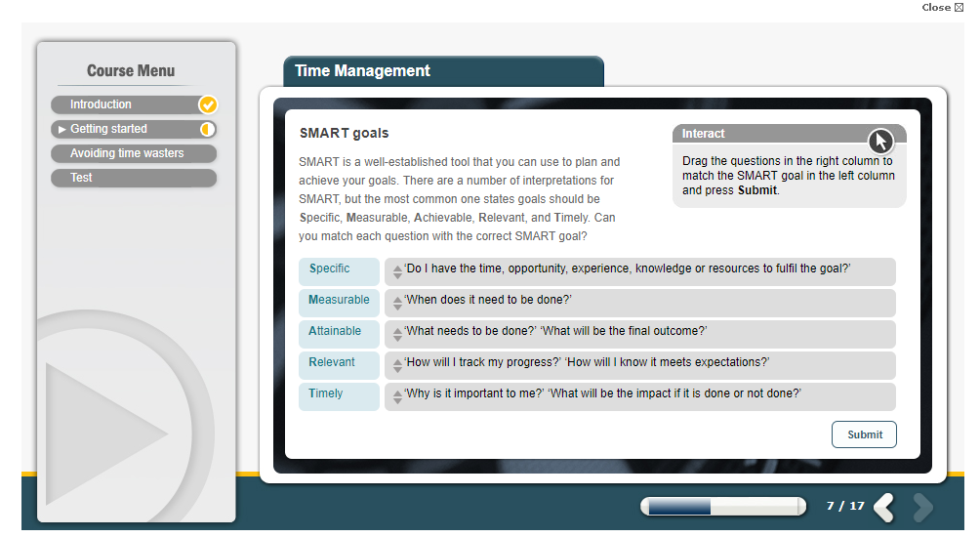Click the reorder arrows on 'How will I track' row
The width and height of the screenshot is (980, 537).
397,365
